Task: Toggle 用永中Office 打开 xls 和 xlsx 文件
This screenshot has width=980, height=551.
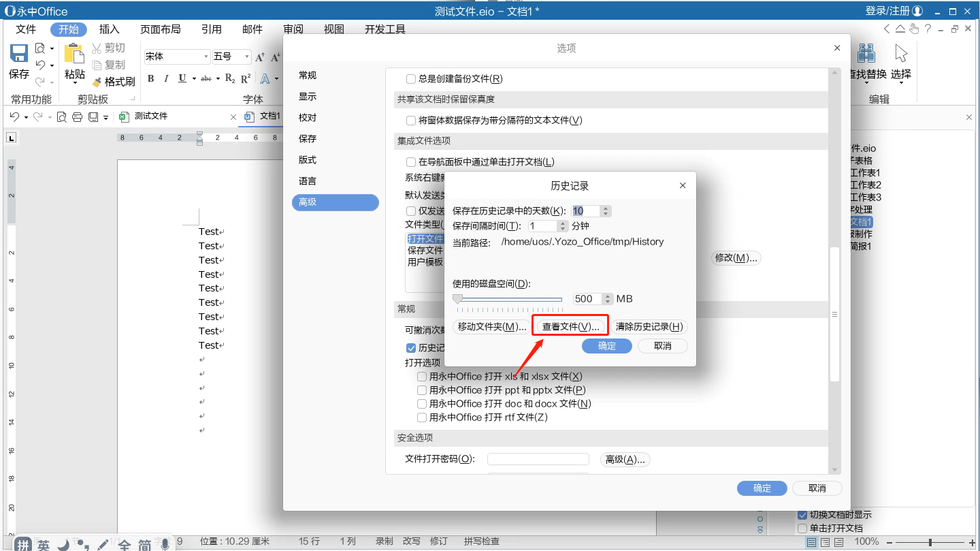Action: (x=422, y=377)
